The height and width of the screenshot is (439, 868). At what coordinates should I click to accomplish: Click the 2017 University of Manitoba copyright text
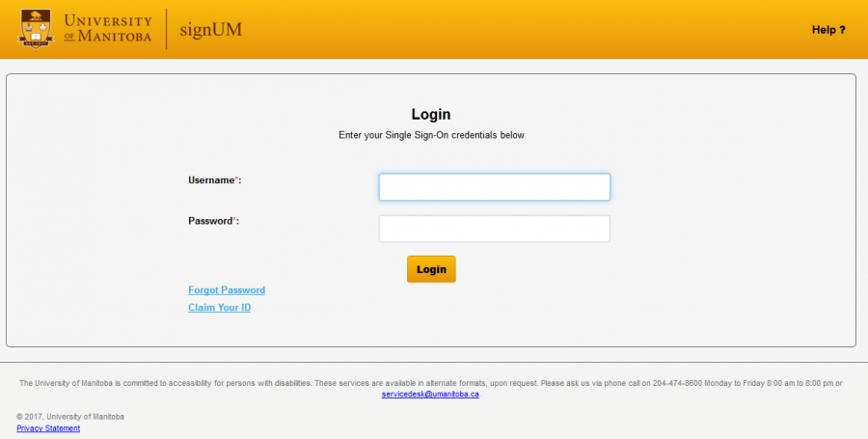pyautogui.click(x=70, y=417)
